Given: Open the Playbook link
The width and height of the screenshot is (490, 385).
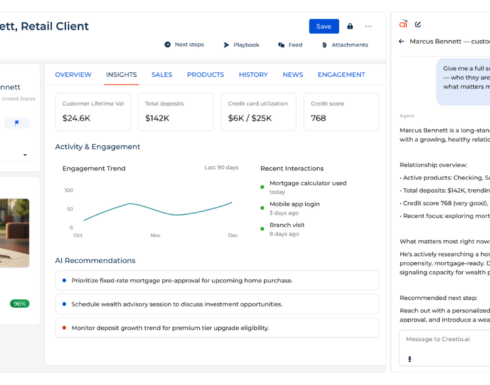Looking at the screenshot, I should click(x=246, y=45).
